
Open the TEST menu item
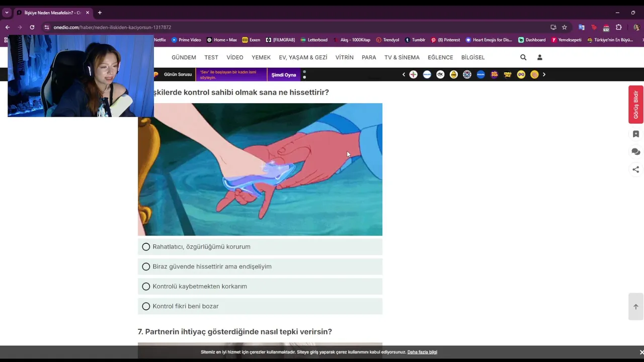[211, 57]
